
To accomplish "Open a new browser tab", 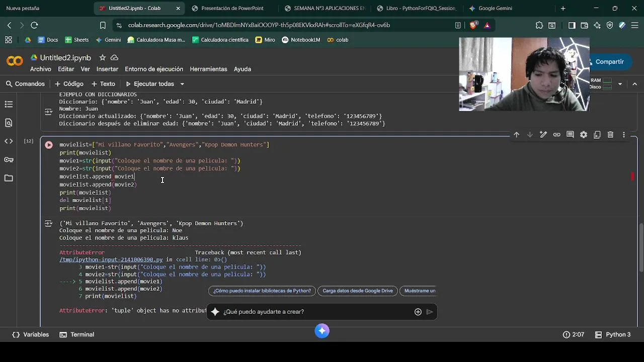I will [563, 8].
